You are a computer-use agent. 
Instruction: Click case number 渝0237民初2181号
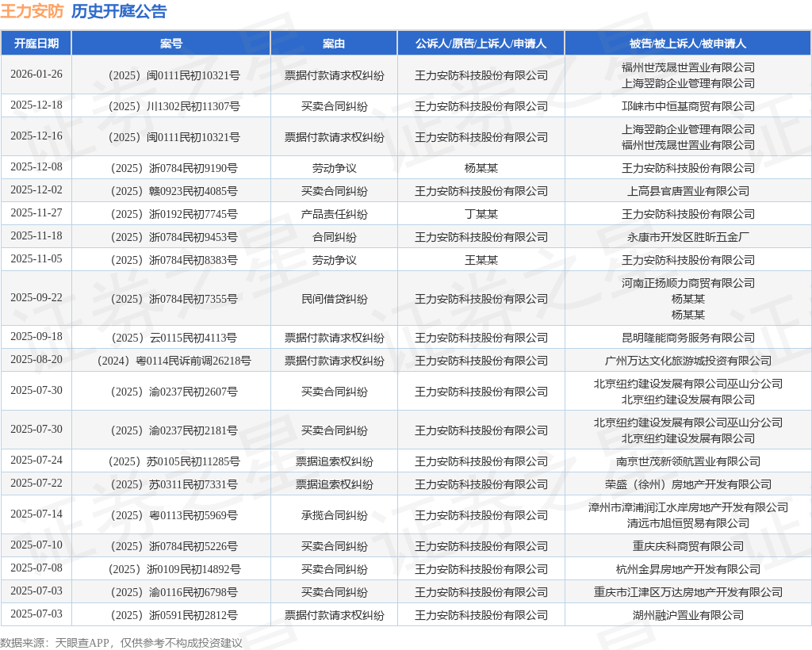click(x=174, y=430)
